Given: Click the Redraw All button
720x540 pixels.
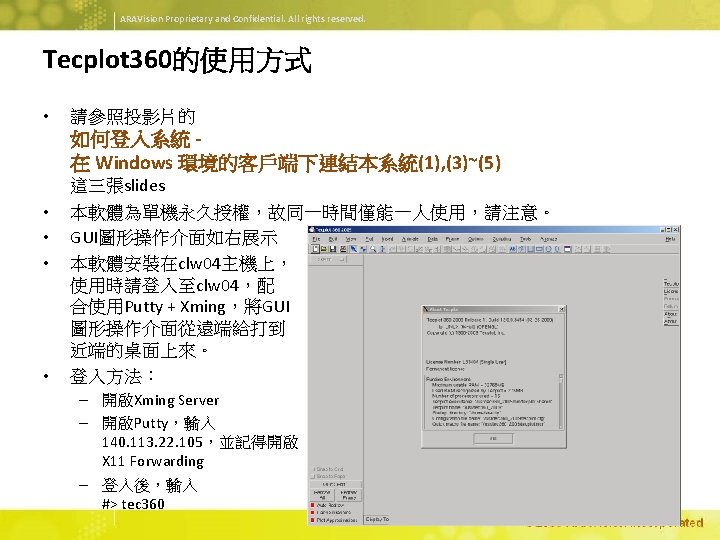Looking at the screenshot, I should coord(322,495).
